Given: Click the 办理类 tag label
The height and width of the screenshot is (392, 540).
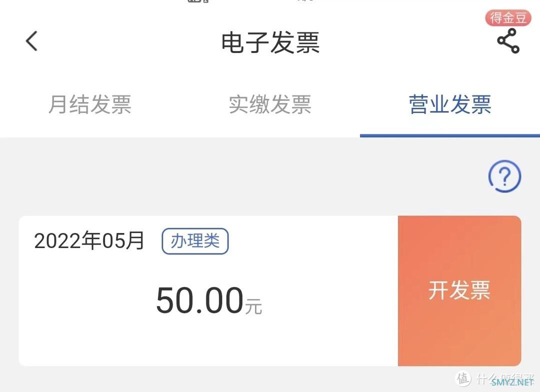Looking at the screenshot, I should pos(195,241).
